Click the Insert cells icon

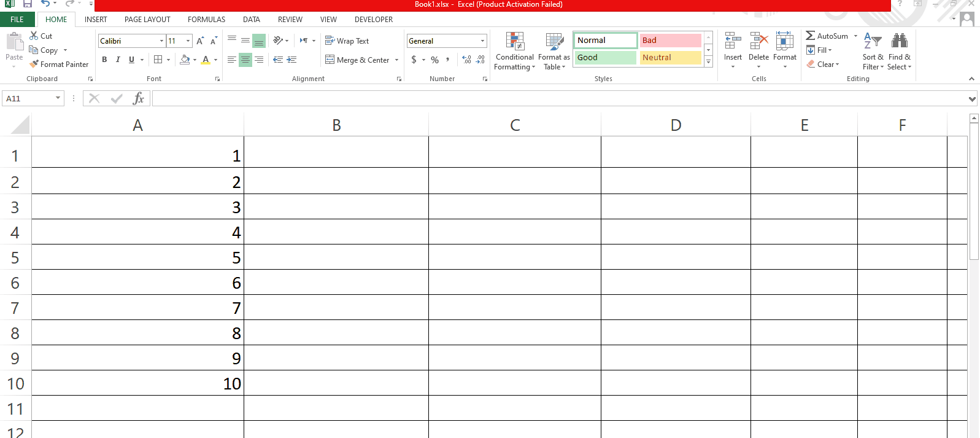733,42
